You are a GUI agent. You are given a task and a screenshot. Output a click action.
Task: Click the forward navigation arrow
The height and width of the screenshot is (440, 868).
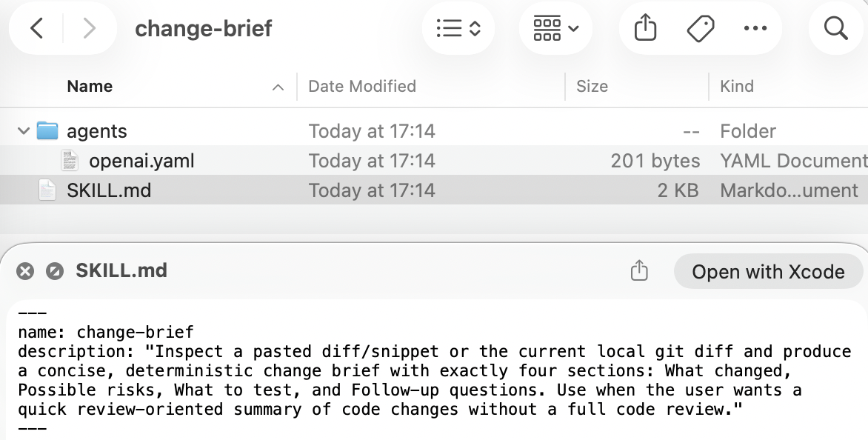[x=90, y=29]
